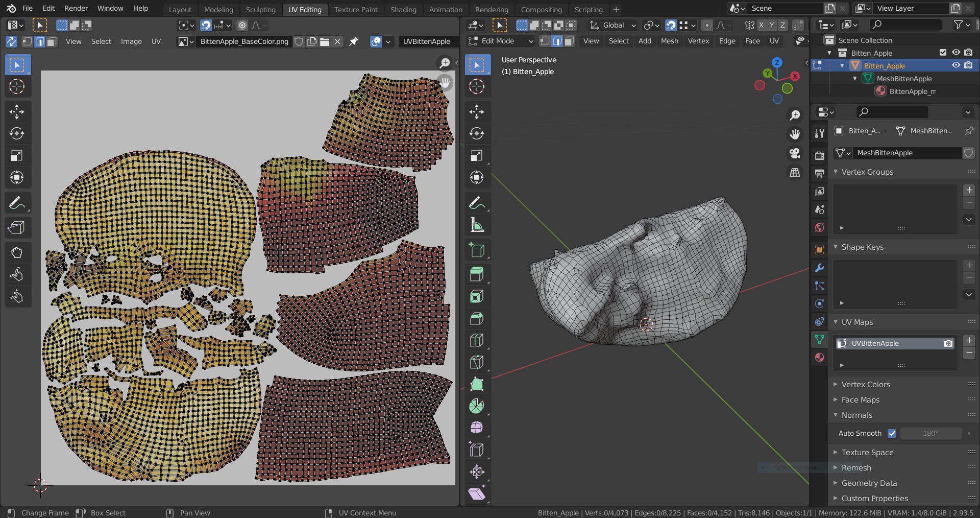980x518 pixels.
Task: Select the Grab sculpt tool in UV editor
Action: coord(17,252)
